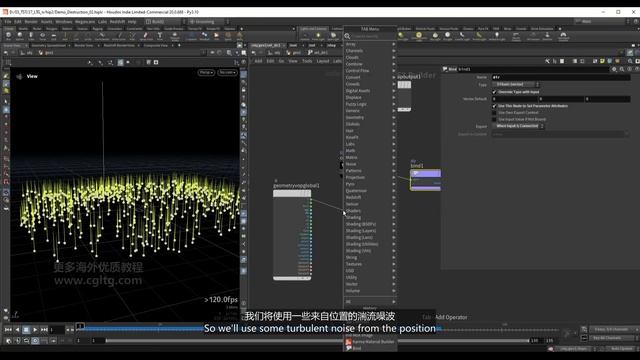
Task: Expand the Utility submenu in TAB menu
Action: coord(371,278)
